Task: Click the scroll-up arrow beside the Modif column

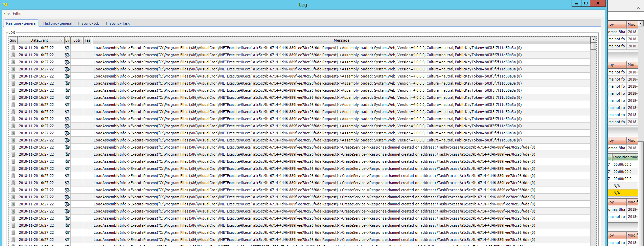Action: tap(641, 24)
